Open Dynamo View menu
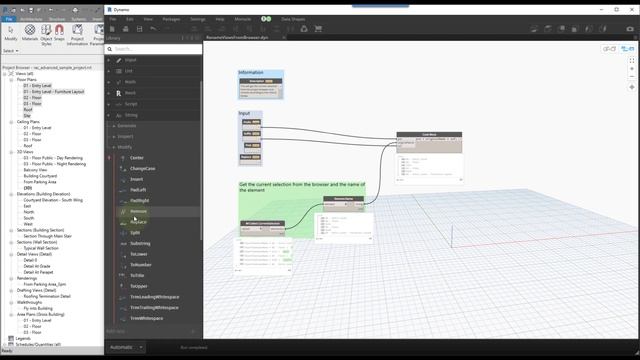This screenshot has width=640, height=360. (148, 19)
